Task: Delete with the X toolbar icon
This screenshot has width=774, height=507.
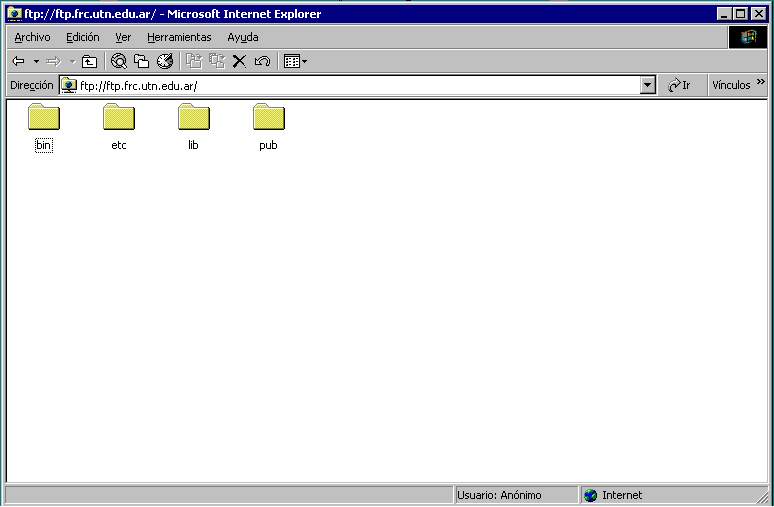Action: point(239,61)
